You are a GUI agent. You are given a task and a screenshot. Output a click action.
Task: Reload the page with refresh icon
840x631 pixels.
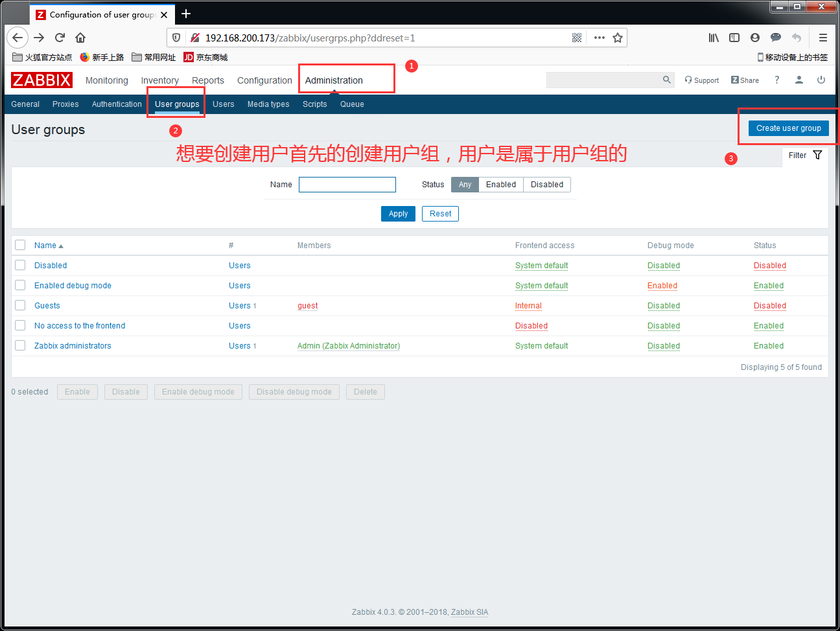(x=60, y=38)
